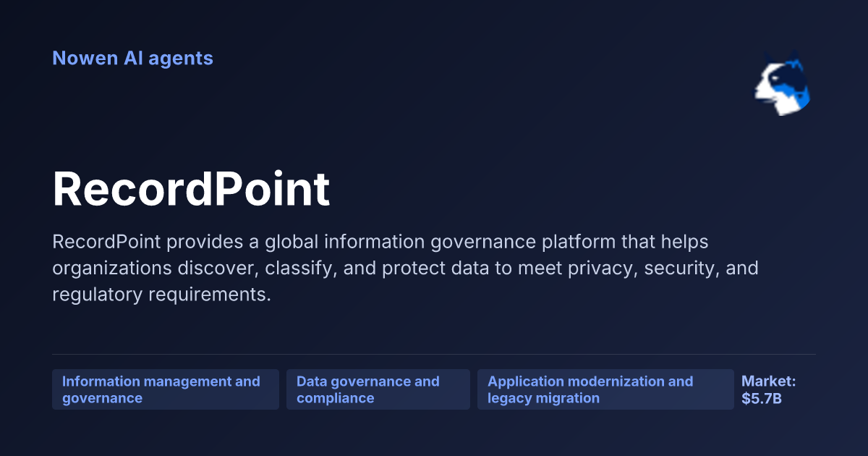Click the RecordPoint description paragraph
Screen dimensions: 868x456
click(405, 268)
